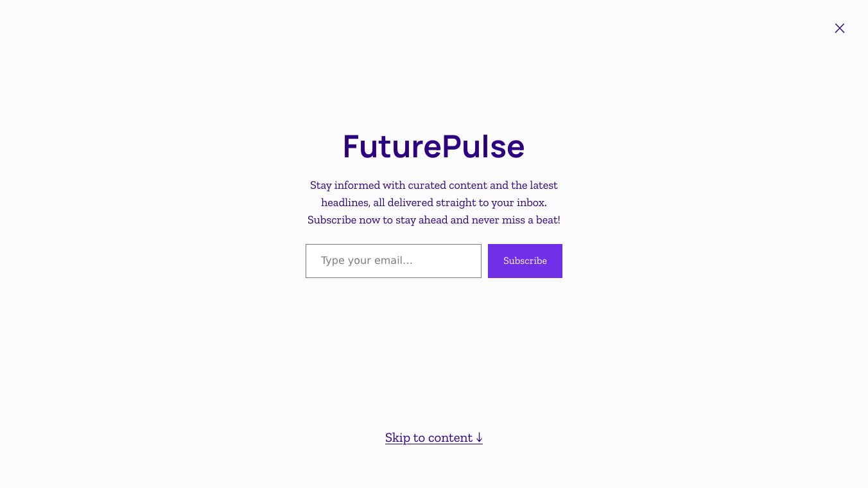Click the underlined skip navigation text

tap(429, 438)
